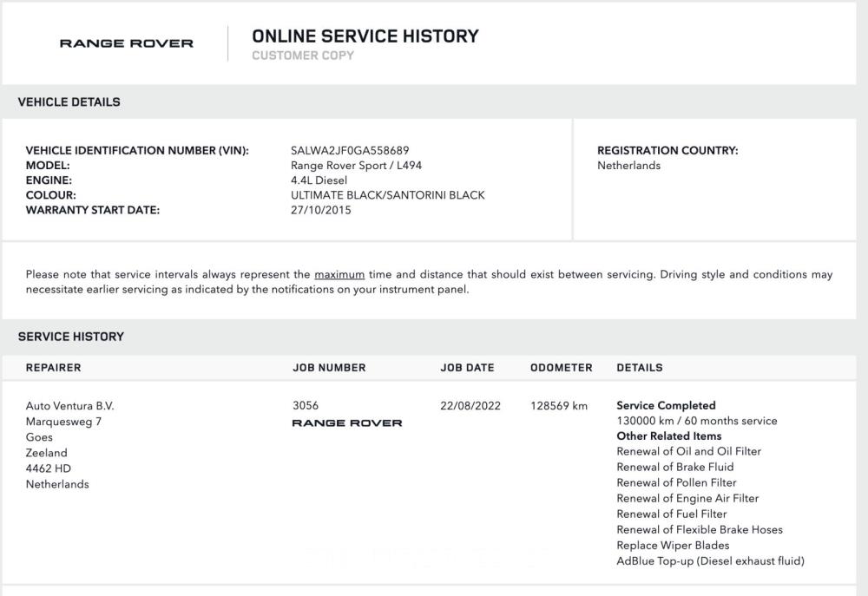The image size is (868, 596).
Task: Click the Registration Country value Netherlands
Action: point(628,166)
